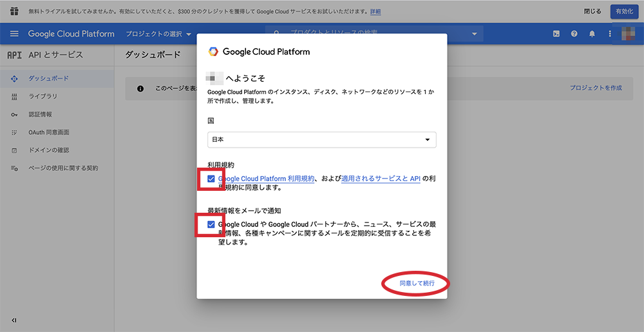The height and width of the screenshot is (332, 644).
Task: Click 同意して続行 to agree and continue
Action: tap(417, 283)
